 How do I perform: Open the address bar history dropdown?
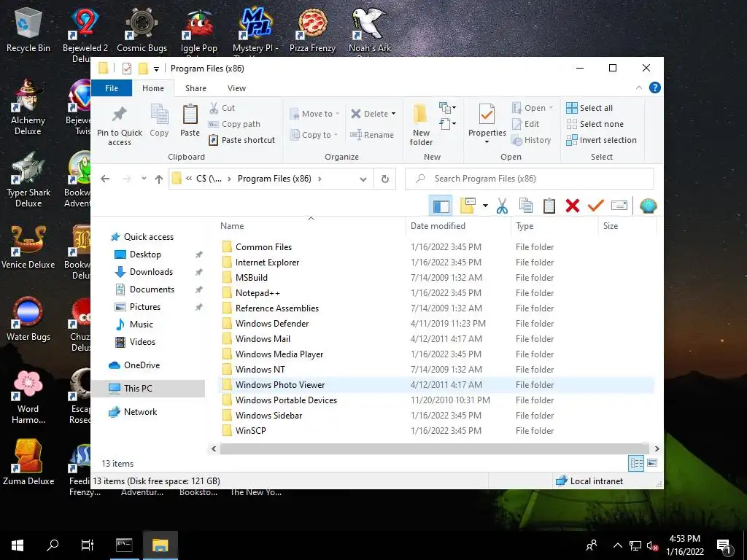[363, 179]
